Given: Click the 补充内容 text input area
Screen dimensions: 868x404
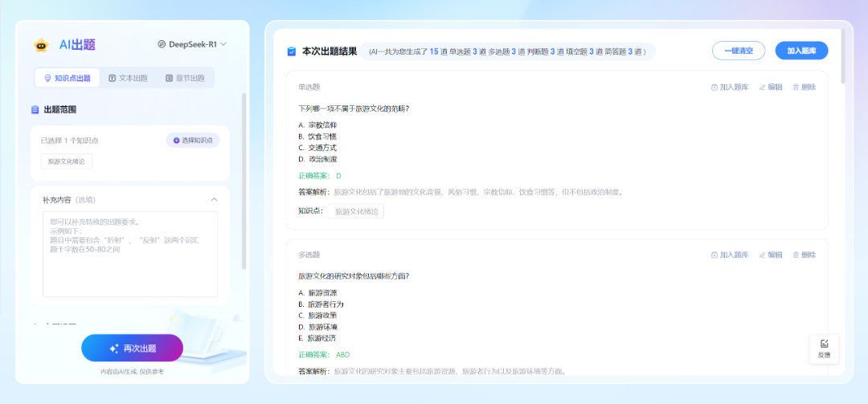Looking at the screenshot, I should 129,254.
